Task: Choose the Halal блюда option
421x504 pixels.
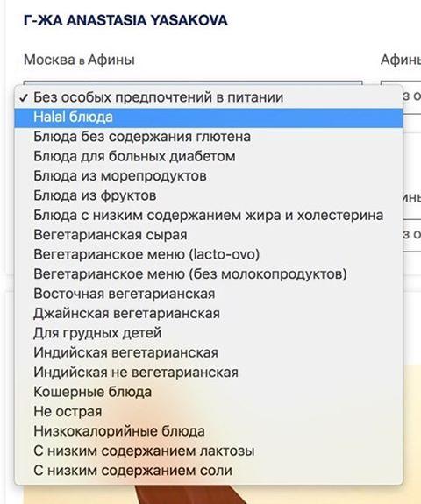Action: [209, 117]
